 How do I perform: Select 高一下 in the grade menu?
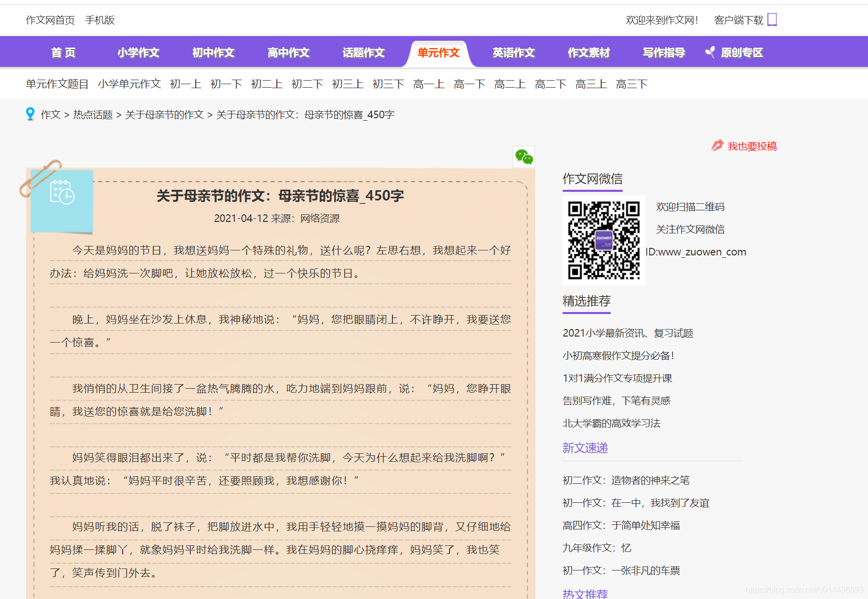pos(470,84)
